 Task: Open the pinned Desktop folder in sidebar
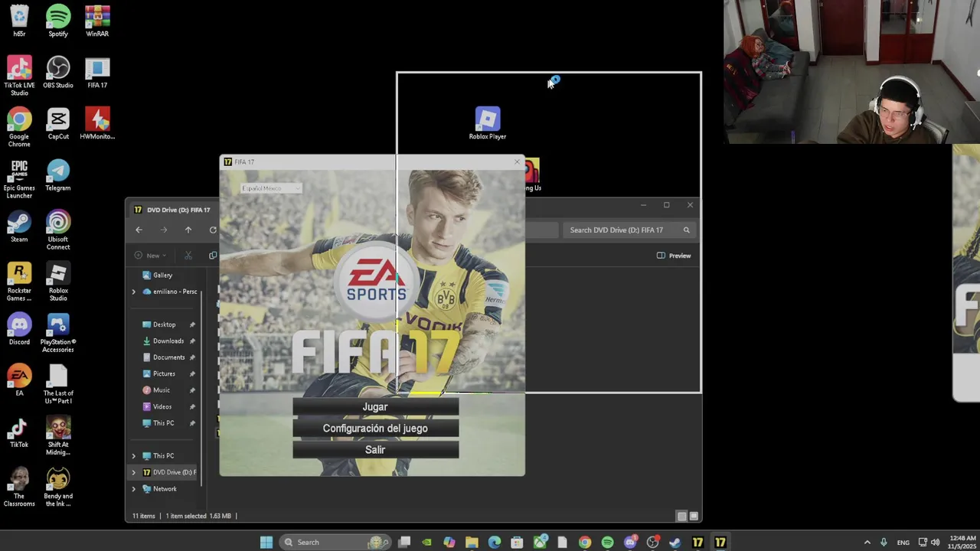point(164,324)
